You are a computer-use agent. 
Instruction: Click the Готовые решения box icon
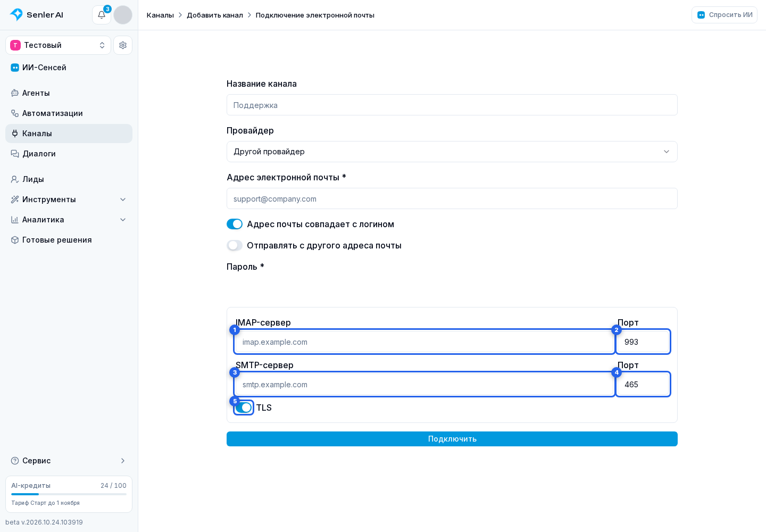pyautogui.click(x=15, y=240)
